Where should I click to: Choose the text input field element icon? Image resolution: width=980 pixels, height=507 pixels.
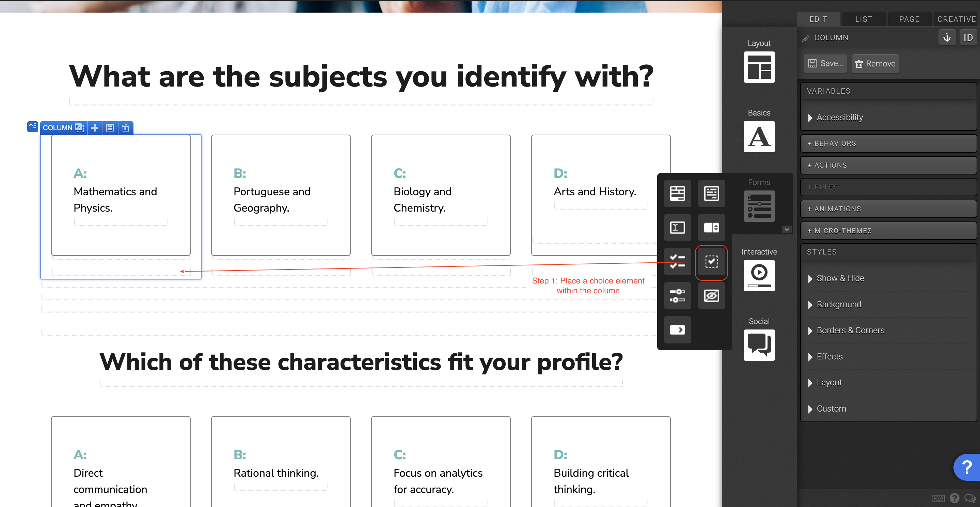pyautogui.click(x=677, y=228)
